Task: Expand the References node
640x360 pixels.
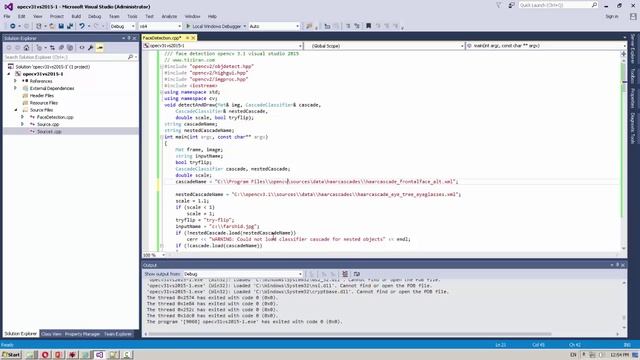Action: [16, 81]
